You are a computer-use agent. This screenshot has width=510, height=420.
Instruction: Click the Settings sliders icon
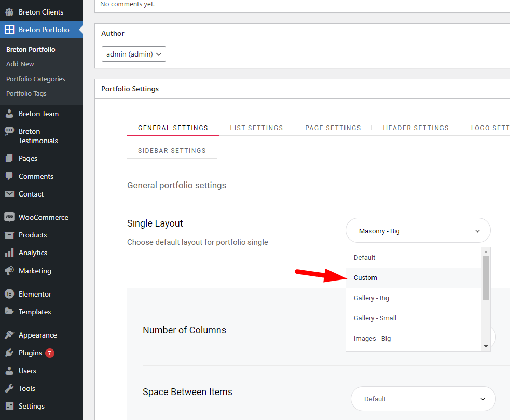tap(9, 406)
